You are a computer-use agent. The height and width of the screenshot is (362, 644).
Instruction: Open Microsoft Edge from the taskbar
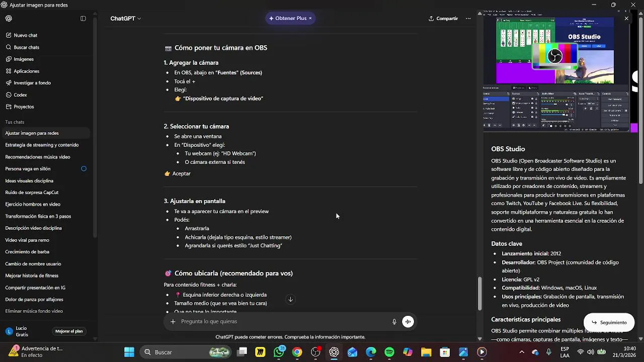371,352
